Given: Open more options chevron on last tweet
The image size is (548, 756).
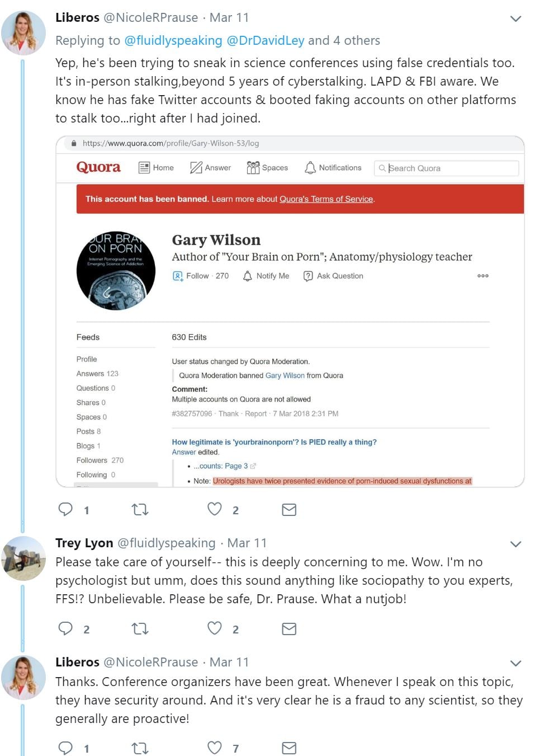Looking at the screenshot, I should 516,663.
